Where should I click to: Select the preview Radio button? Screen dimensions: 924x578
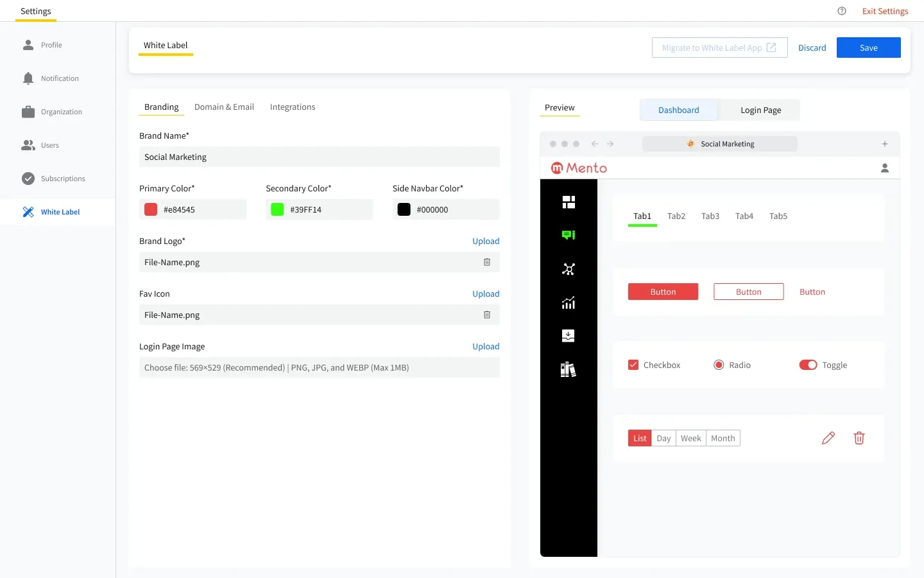[x=719, y=365]
